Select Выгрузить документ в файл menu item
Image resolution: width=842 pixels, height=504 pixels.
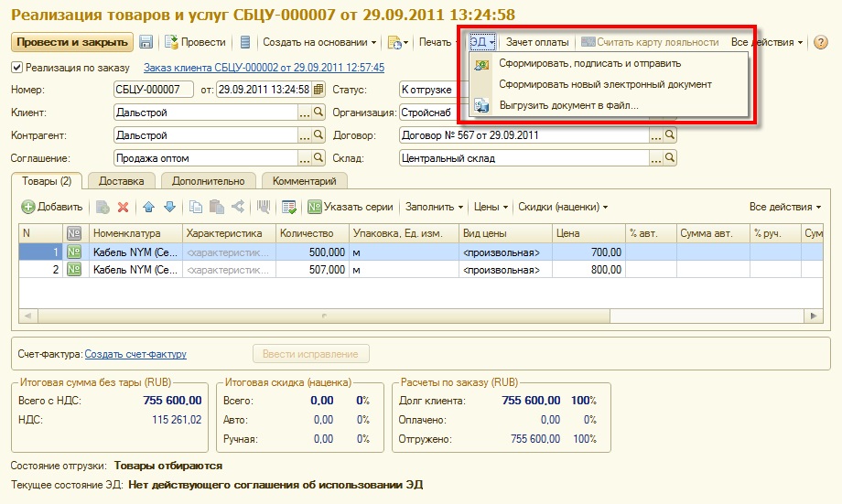pos(568,105)
